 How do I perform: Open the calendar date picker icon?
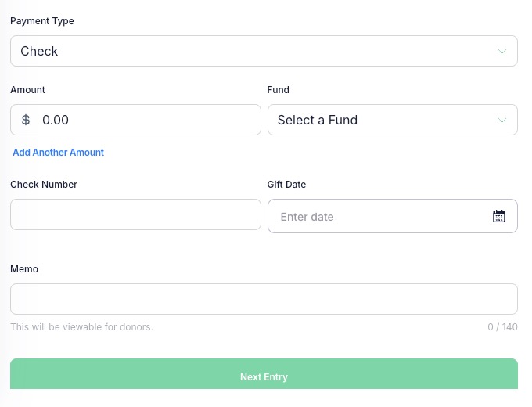499,216
